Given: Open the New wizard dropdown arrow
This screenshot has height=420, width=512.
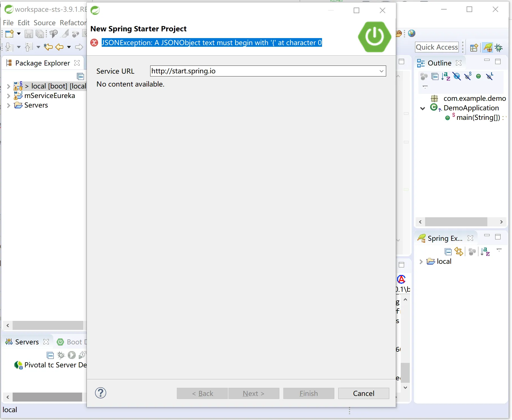Looking at the screenshot, I should pyautogui.click(x=19, y=34).
